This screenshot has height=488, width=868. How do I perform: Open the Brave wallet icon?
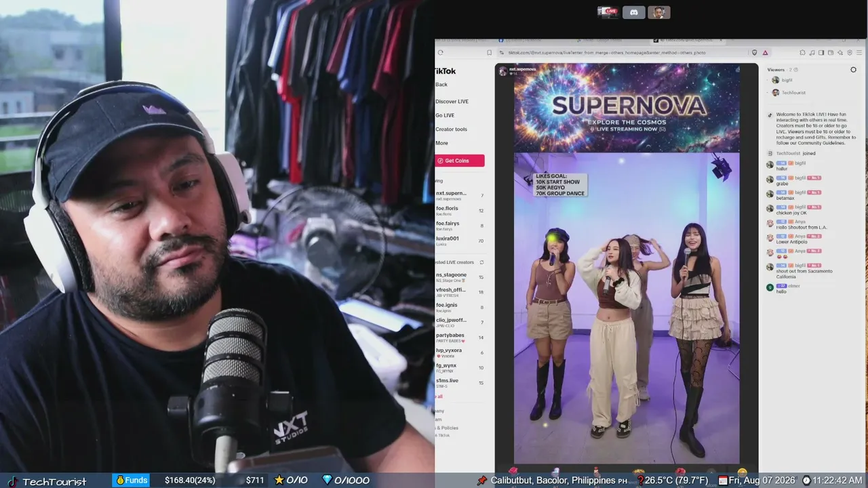(829, 52)
